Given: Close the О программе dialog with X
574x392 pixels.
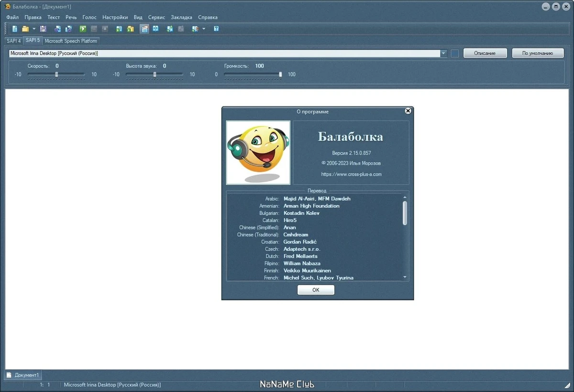Looking at the screenshot, I should point(408,111).
